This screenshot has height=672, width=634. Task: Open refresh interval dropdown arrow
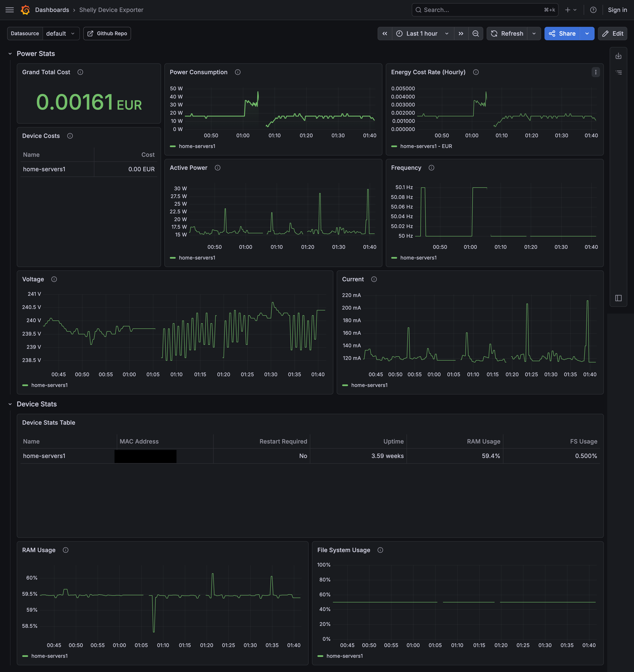(x=534, y=34)
